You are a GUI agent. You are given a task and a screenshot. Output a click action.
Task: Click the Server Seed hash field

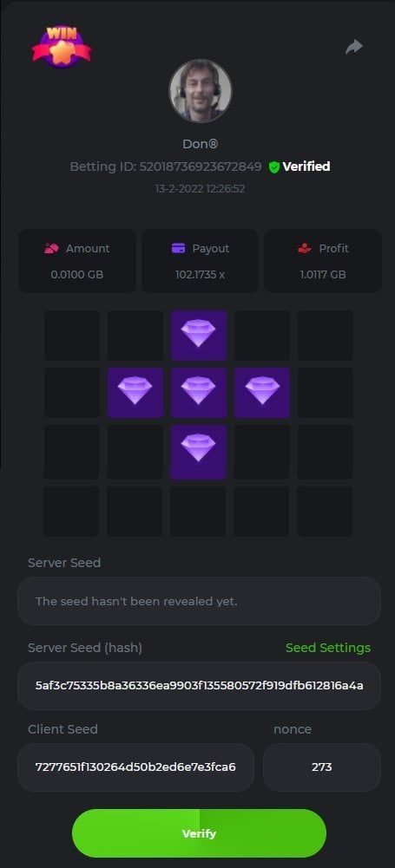pyautogui.click(x=199, y=686)
